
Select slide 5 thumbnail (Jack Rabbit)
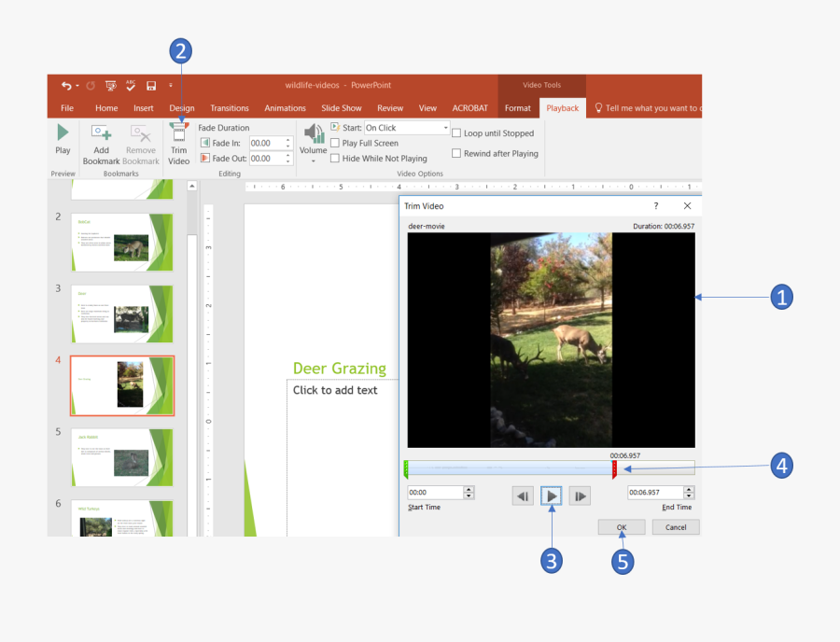(122, 457)
